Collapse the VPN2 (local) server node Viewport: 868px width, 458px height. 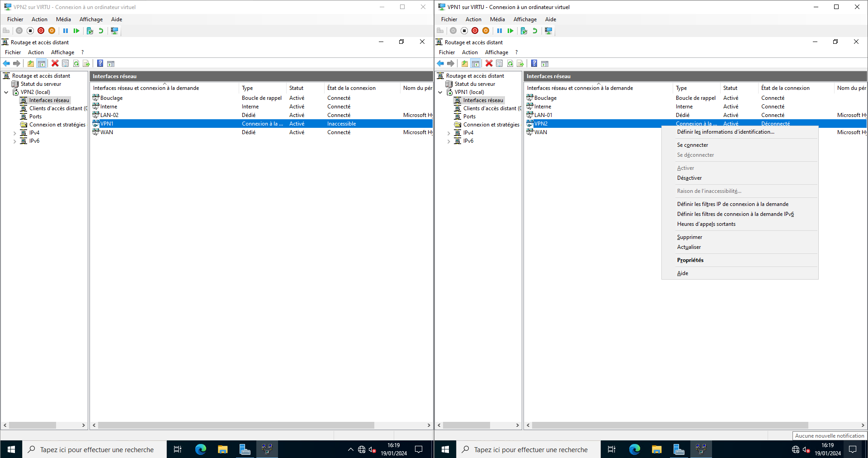pos(6,92)
